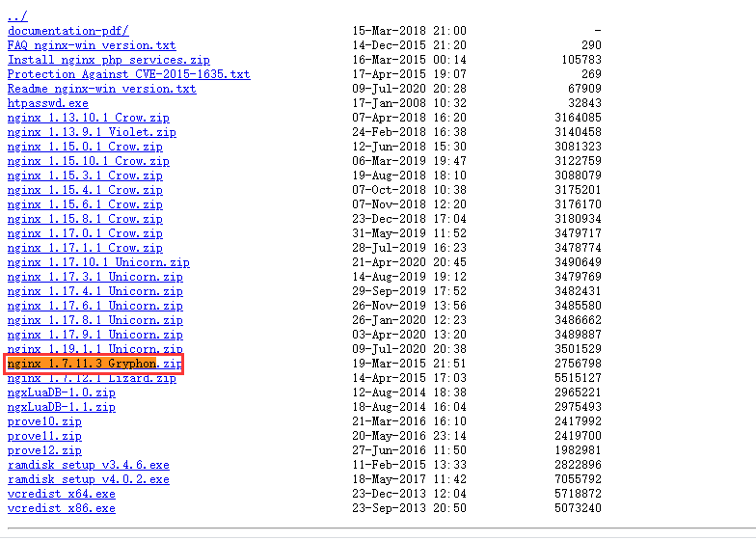Download nginx 1.15.10.1 Crow.zip
Screen dimensions: 756x541
click(x=89, y=161)
